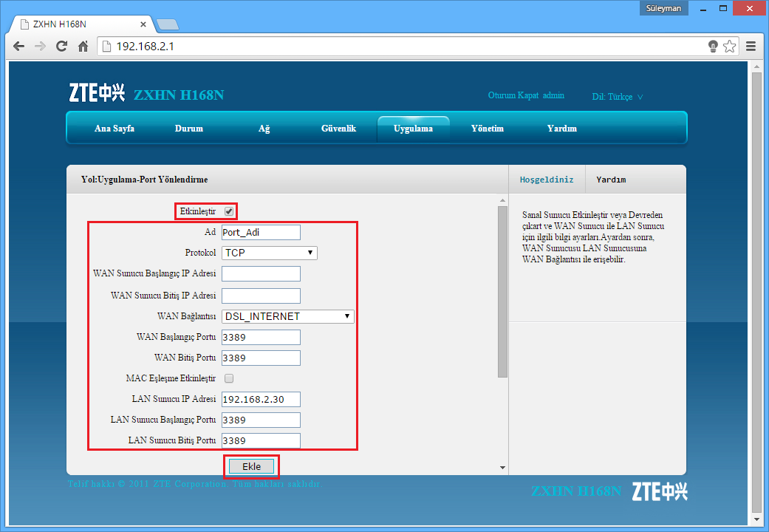Image resolution: width=769 pixels, height=532 pixels.
Task: Click the LAN Sunucu IP Adresi field
Action: (261, 400)
